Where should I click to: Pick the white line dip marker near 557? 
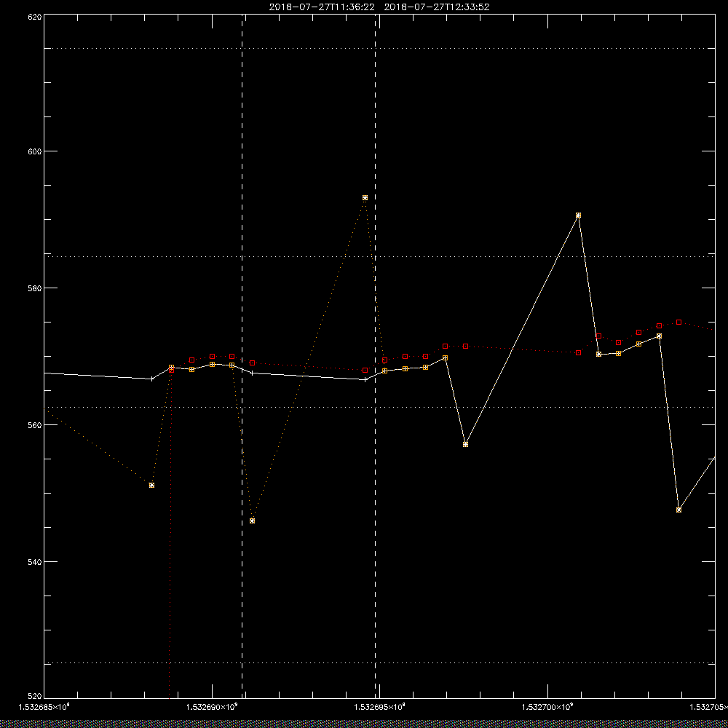click(466, 444)
